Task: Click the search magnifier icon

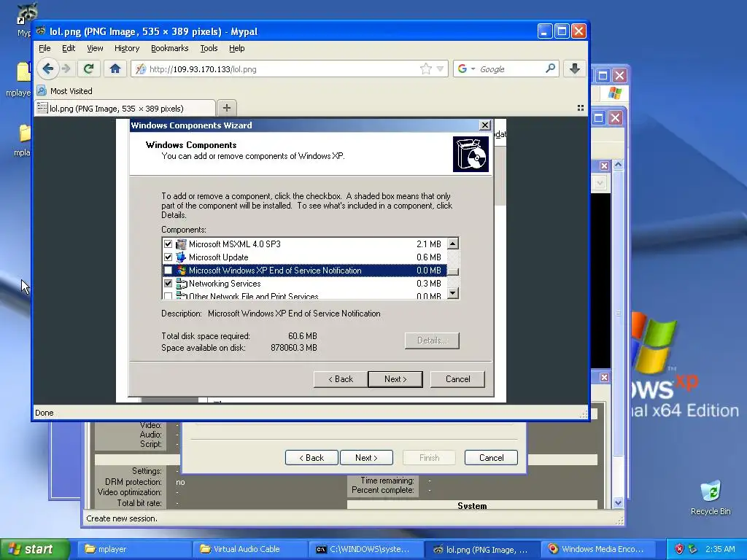Action: [550, 69]
